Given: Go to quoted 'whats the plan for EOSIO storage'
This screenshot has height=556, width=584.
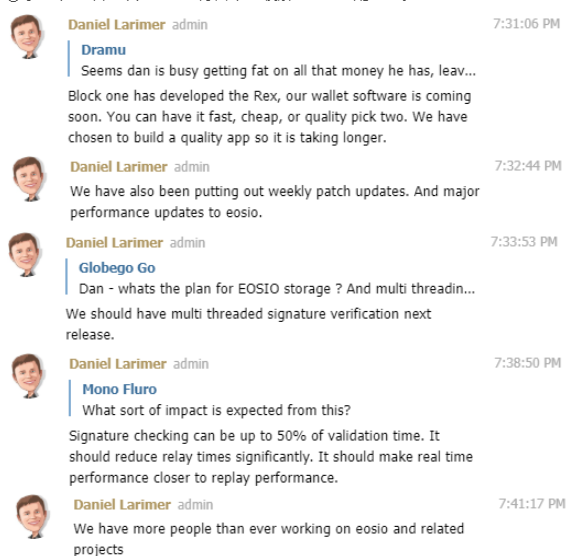Looking at the screenshot, I should [x=277, y=289].
